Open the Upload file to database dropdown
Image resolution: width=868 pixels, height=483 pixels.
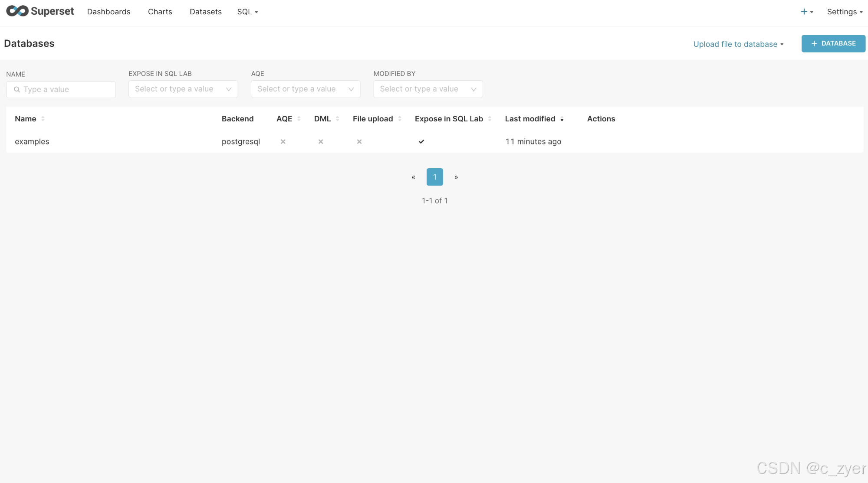738,44
